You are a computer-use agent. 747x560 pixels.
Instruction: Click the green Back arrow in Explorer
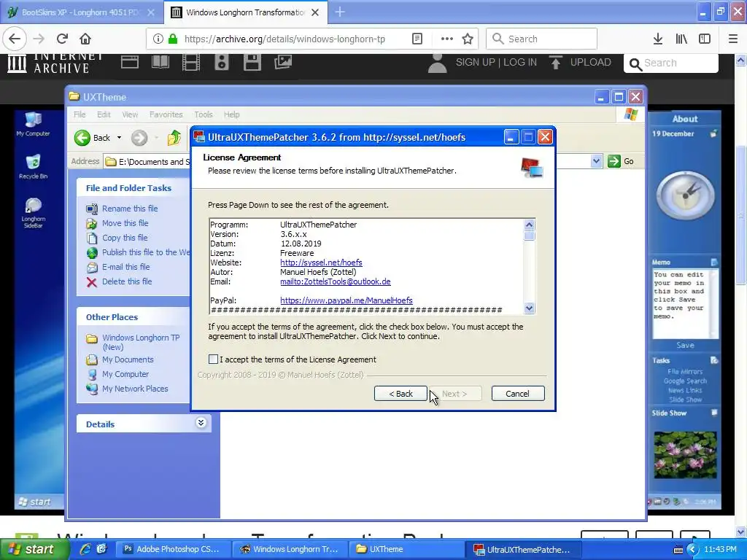(x=82, y=138)
